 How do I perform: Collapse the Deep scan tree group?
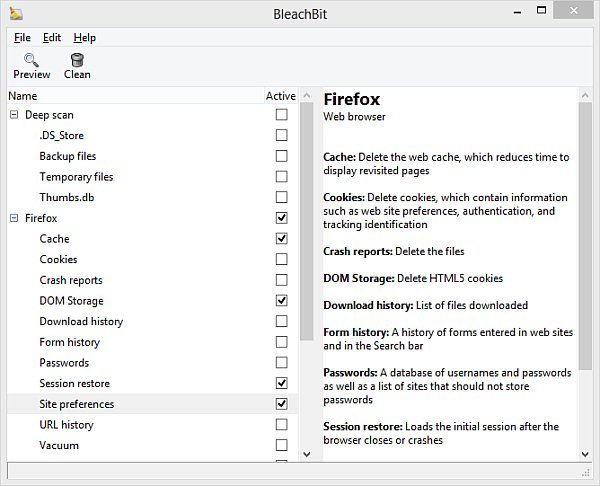pyautogui.click(x=14, y=115)
